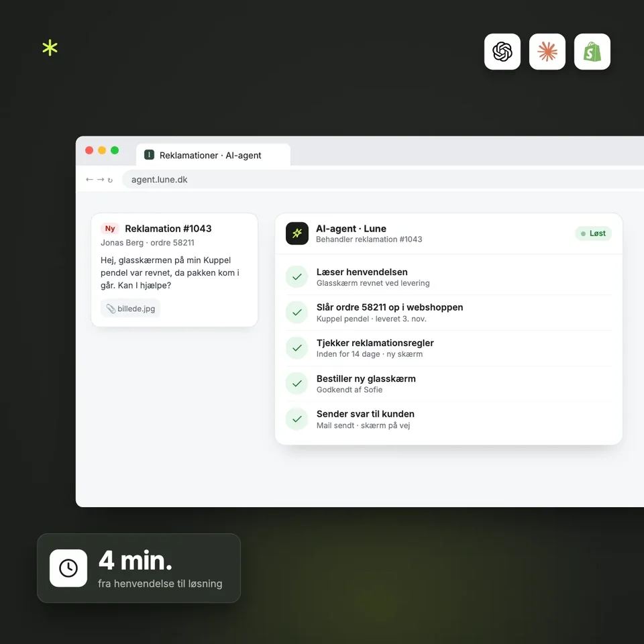
Task: Click the green Løst status badge
Action: click(x=593, y=233)
